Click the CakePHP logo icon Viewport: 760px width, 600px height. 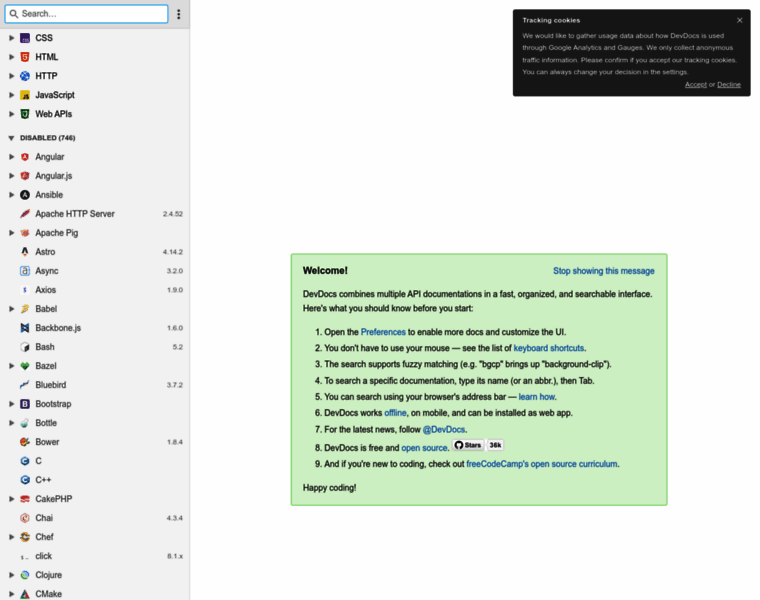pos(25,499)
